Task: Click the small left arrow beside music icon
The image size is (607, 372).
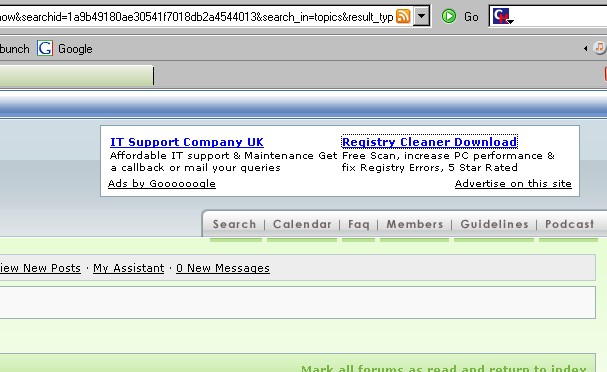Action: tap(585, 48)
